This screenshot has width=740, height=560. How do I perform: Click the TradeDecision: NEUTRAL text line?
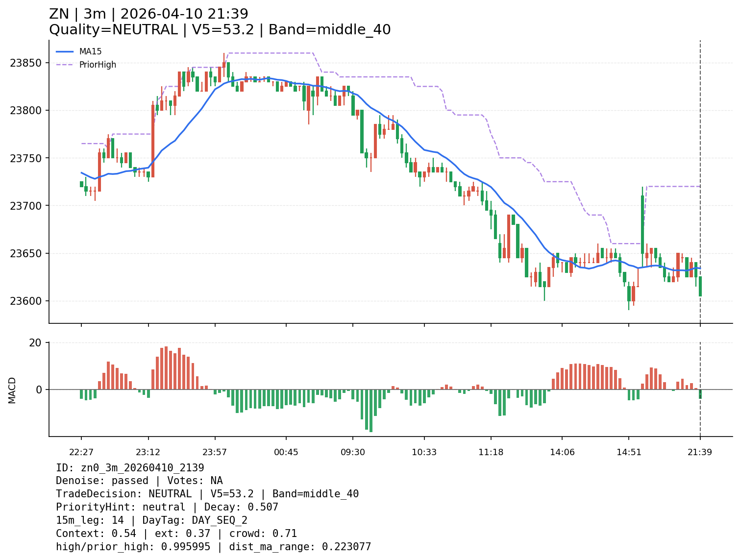[x=207, y=494]
